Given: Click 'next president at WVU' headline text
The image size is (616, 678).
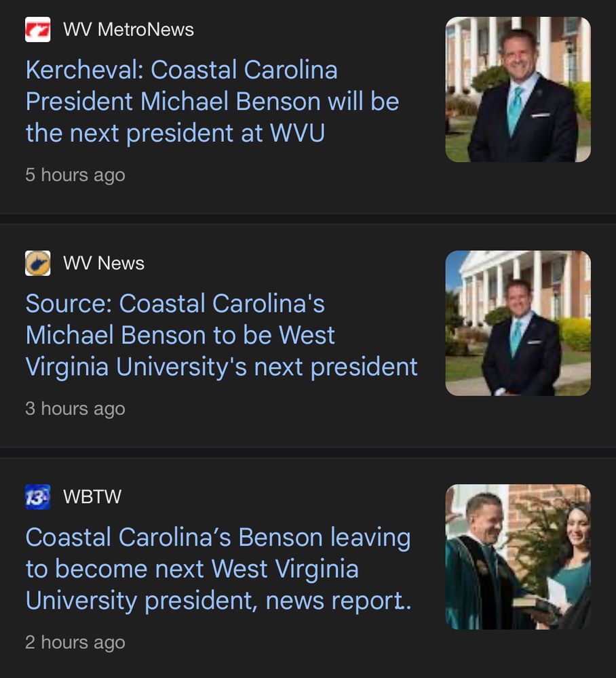Looking at the screenshot, I should point(175,133).
